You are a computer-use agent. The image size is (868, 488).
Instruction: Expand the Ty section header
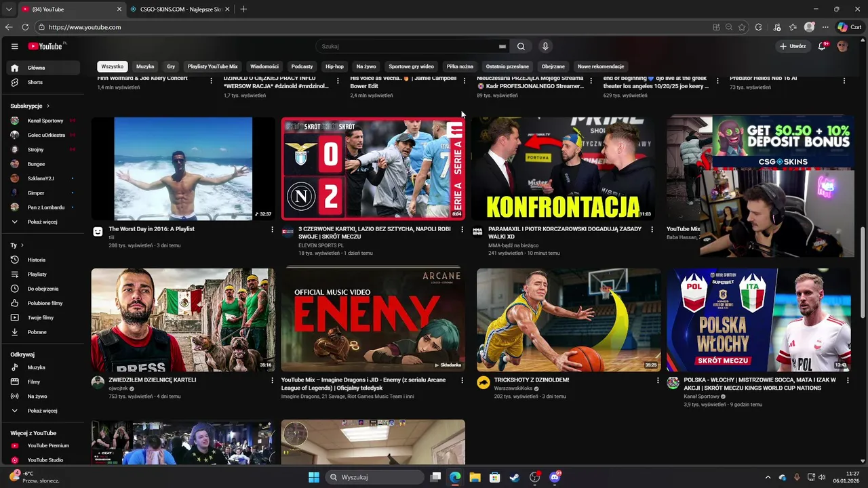[x=17, y=245]
